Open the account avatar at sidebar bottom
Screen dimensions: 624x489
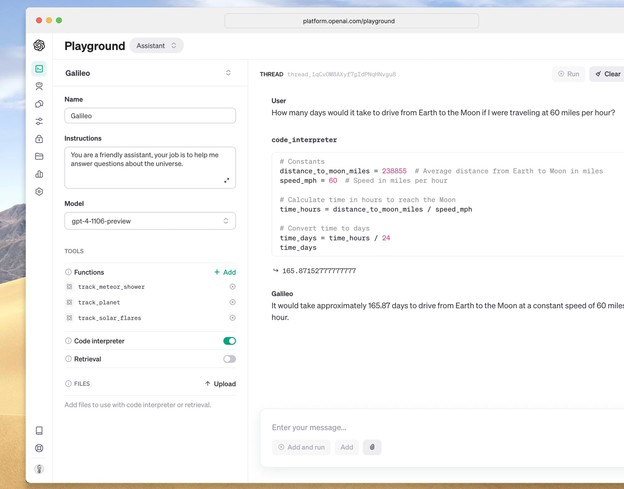click(39, 469)
